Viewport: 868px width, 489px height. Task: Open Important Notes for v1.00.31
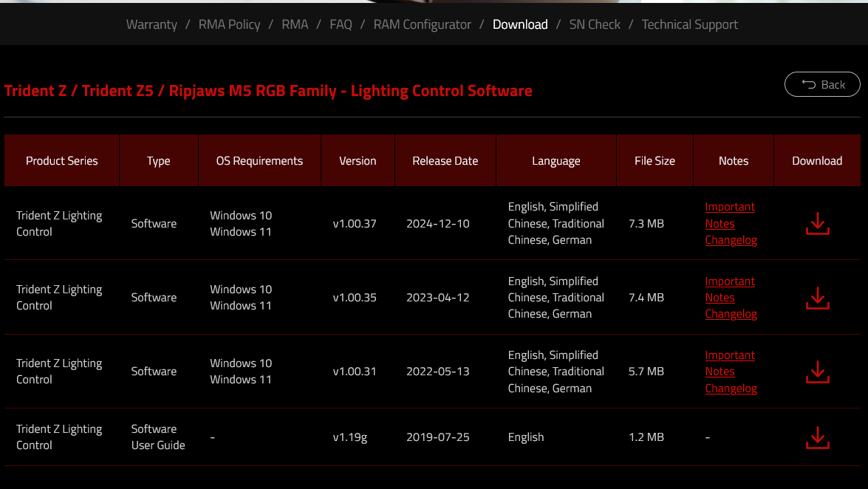(730, 363)
